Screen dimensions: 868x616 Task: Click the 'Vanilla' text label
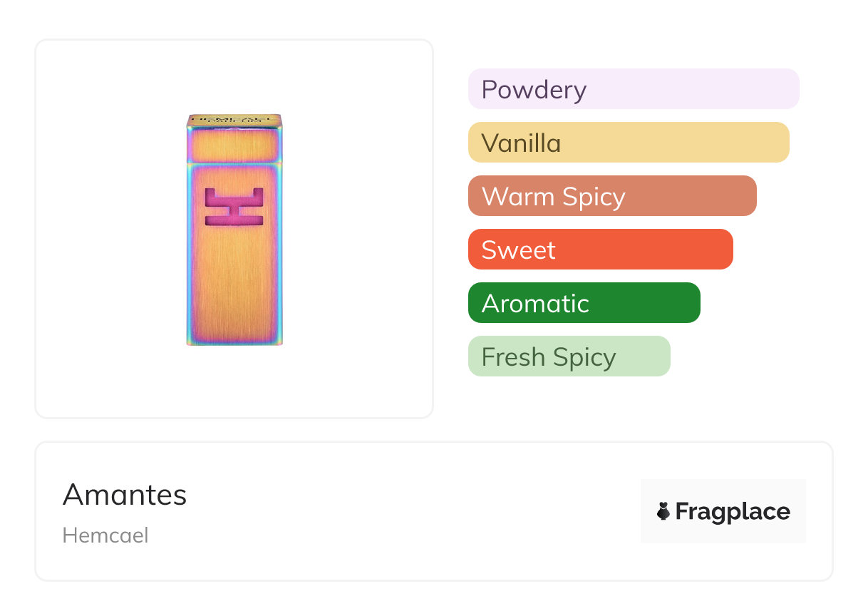[x=521, y=143]
